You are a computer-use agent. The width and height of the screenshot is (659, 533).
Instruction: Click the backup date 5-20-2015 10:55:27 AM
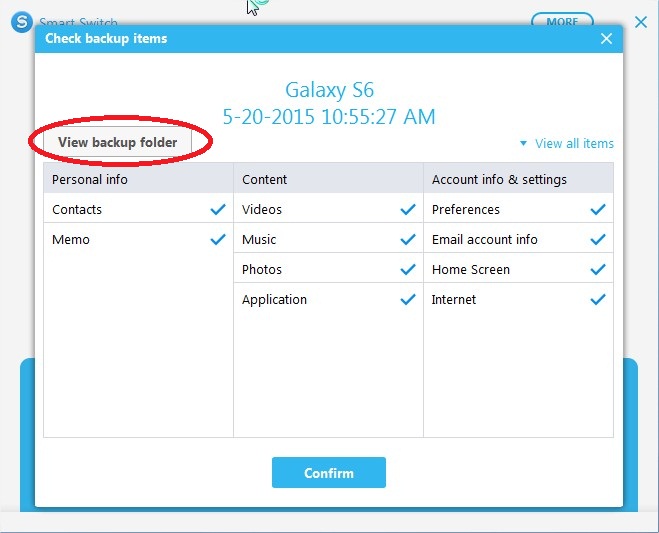329,116
